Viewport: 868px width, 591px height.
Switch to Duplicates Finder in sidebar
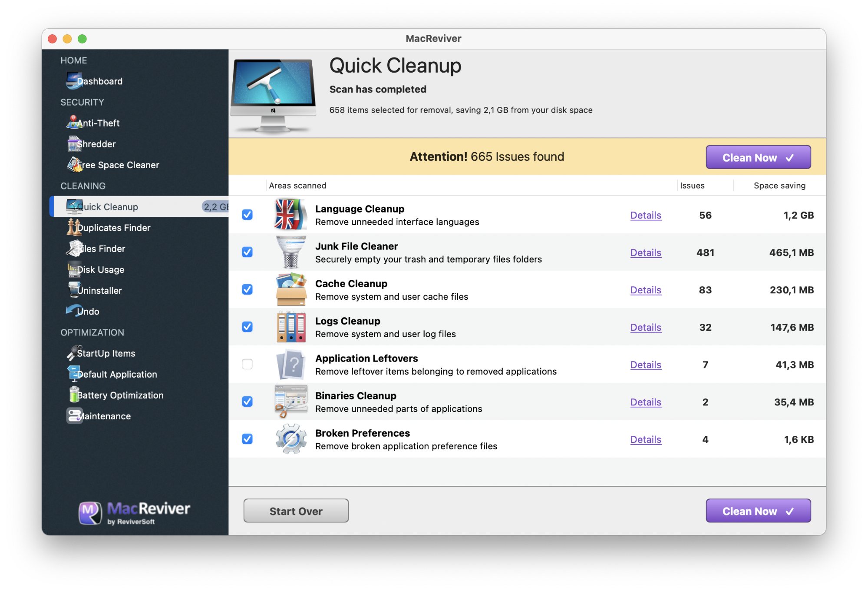(x=114, y=228)
